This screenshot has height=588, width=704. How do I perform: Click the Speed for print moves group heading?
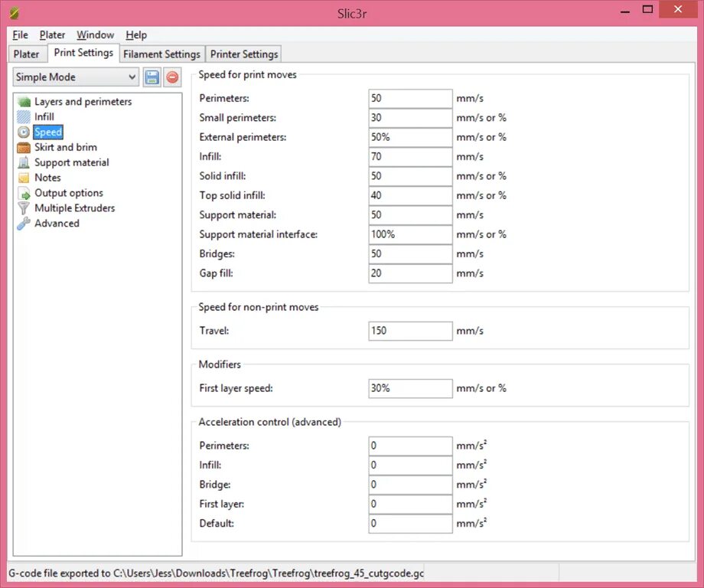coord(247,74)
